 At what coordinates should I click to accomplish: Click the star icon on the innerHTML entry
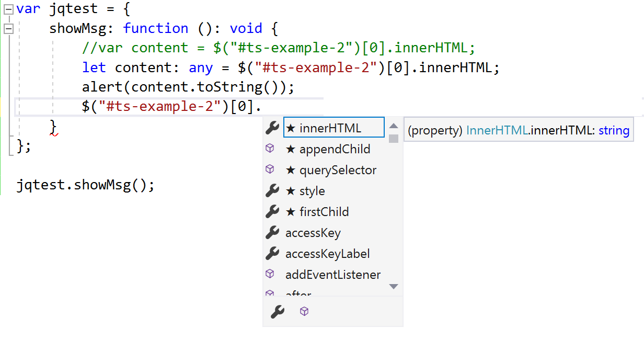point(291,127)
